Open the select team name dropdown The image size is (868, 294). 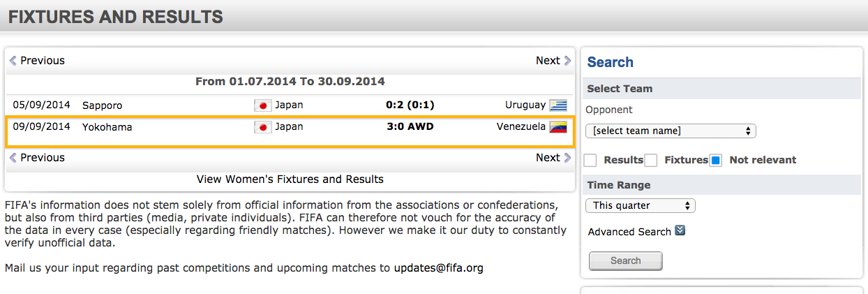[671, 131]
